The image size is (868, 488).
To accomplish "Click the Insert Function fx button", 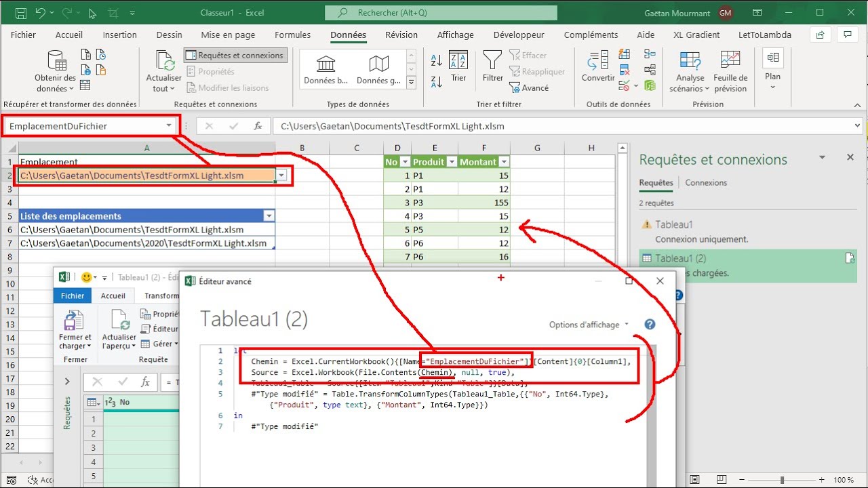I will point(258,126).
